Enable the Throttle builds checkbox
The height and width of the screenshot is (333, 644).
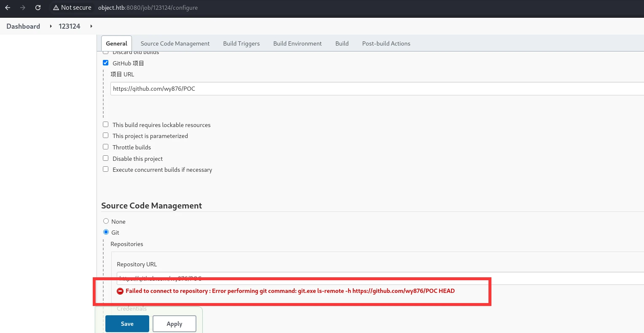coord(106,147)
